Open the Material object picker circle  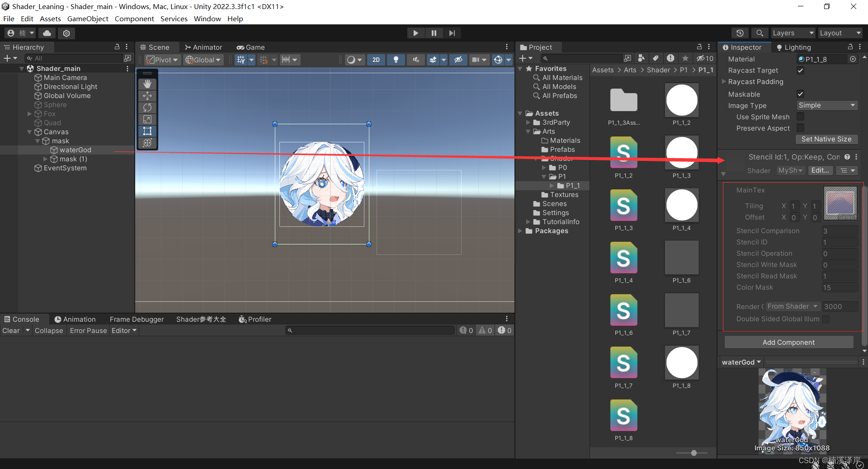853,59
